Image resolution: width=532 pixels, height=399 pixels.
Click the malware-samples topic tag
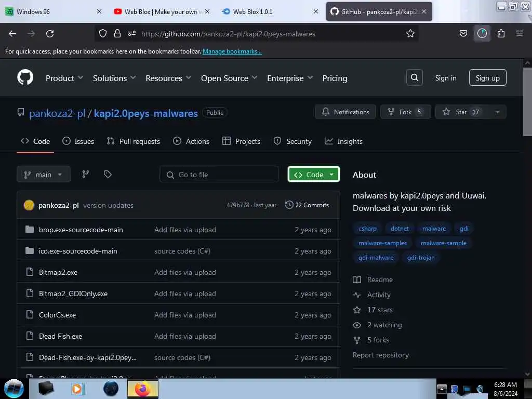[x=382, y=243]
